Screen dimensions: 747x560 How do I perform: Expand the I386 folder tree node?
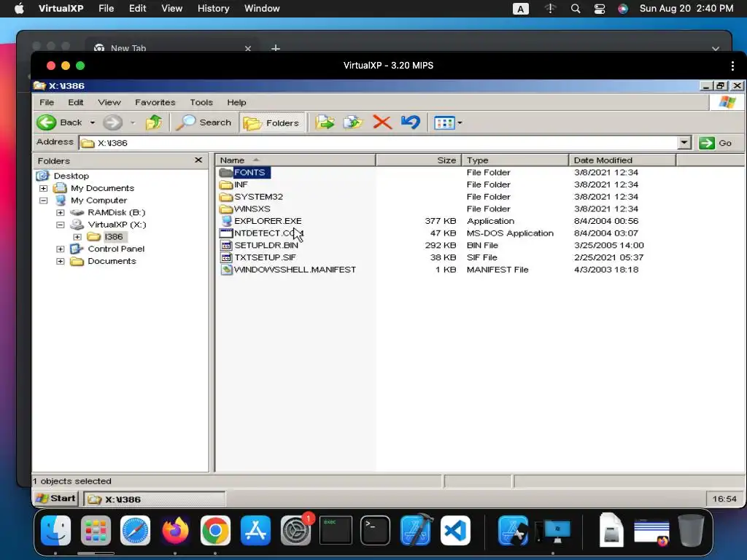pos(77,237)
